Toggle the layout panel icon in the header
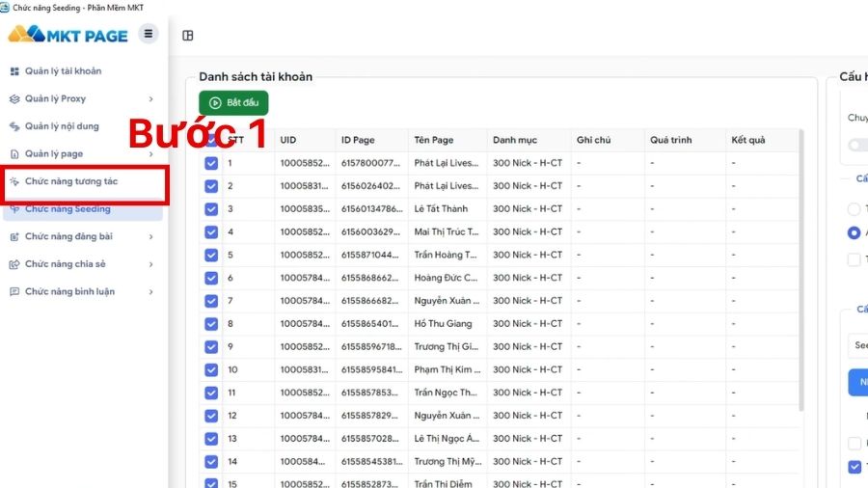This screenshot has height=488, width=868. pos(188,36)
